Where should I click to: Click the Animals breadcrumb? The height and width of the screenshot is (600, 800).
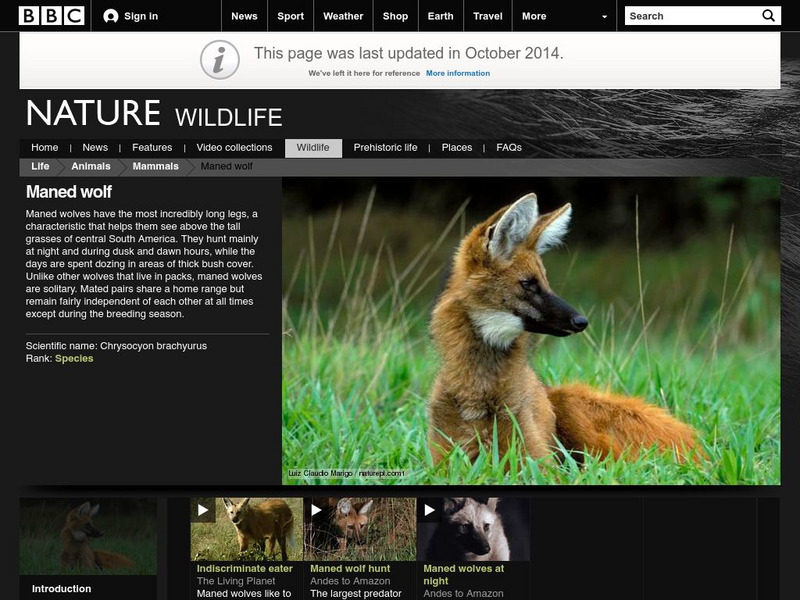point(91,166)
